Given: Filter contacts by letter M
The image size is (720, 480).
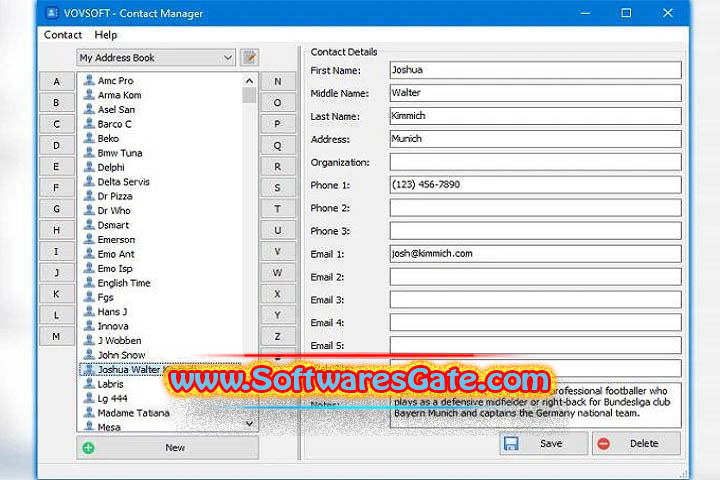Looking at the screenshot, I should coord(56,337).
